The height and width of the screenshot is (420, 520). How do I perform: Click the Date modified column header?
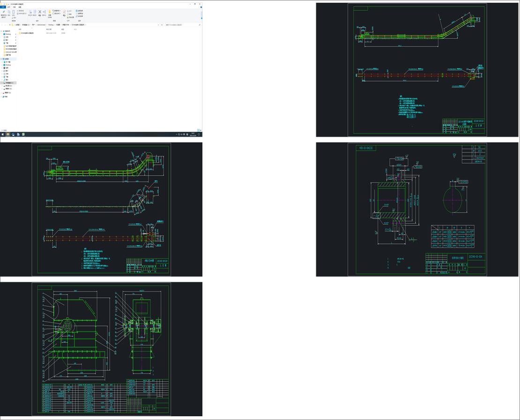point(49,29)
